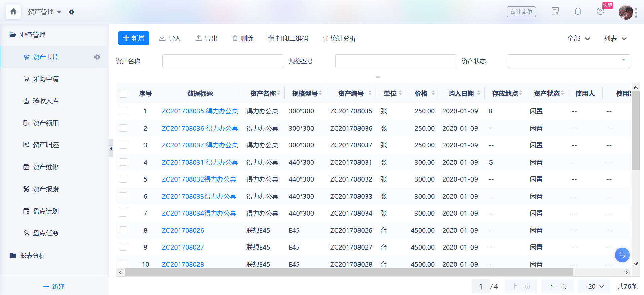
Task: Sort by 资产状态 column arrows
Action: point(562,93)
